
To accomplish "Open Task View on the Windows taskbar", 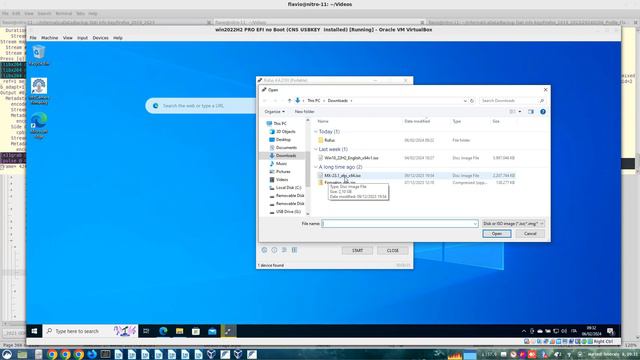I will (x=146, y=331).
